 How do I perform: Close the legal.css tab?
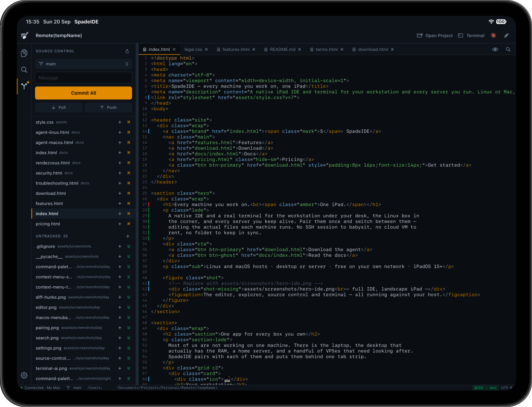pyautogui.click(x=206, y=49)
